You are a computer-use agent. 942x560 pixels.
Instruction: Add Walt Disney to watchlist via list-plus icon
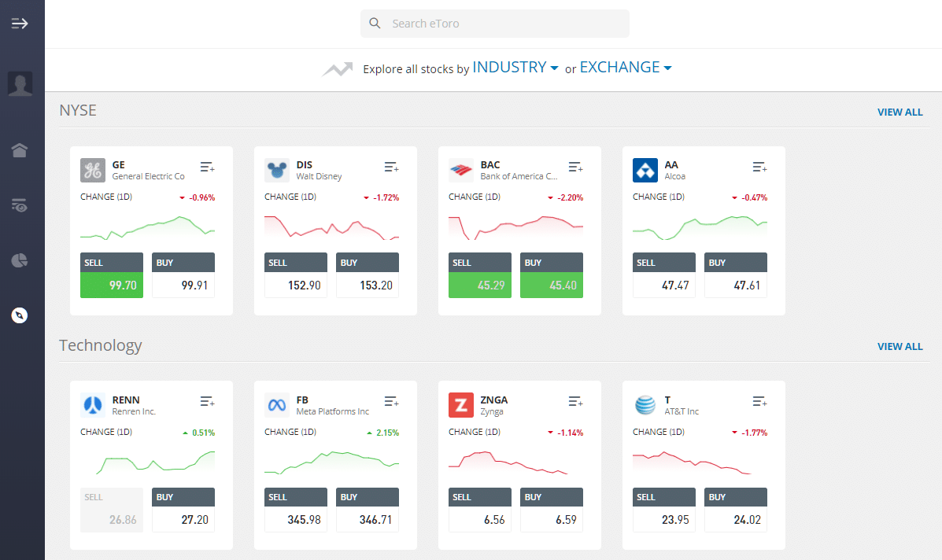point(392,167)
